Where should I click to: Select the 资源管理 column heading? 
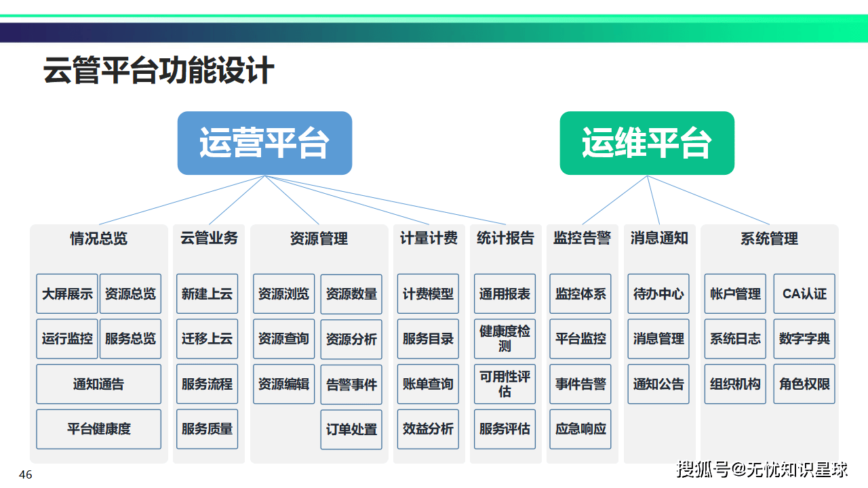pos(319,239)
